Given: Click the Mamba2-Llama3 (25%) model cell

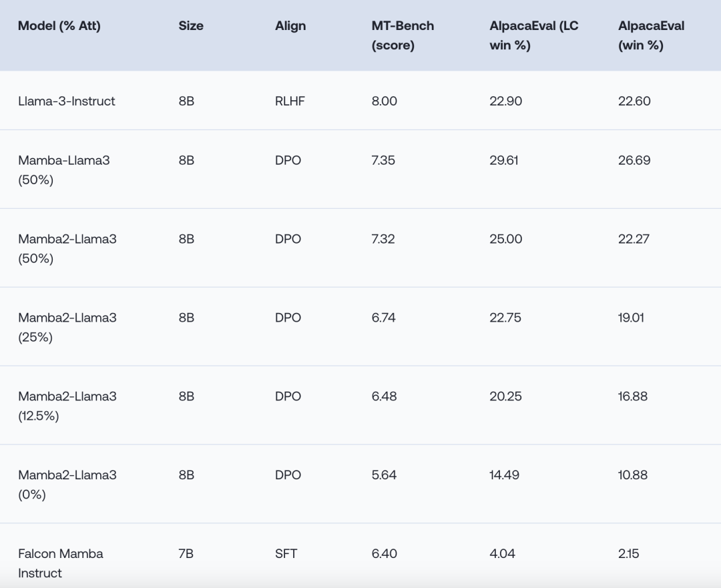Looking at the screenshot, I should click(67, 327).
